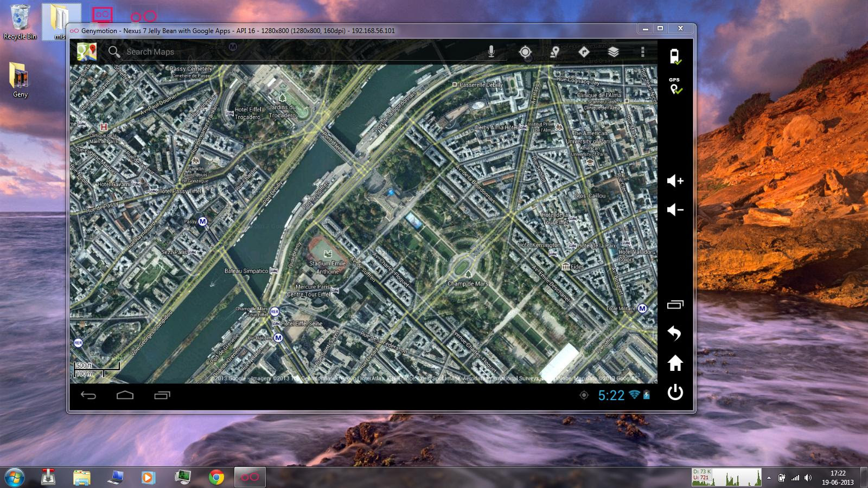Center map on my location
Screen dimensions: 868x488
tap(525, 52)
